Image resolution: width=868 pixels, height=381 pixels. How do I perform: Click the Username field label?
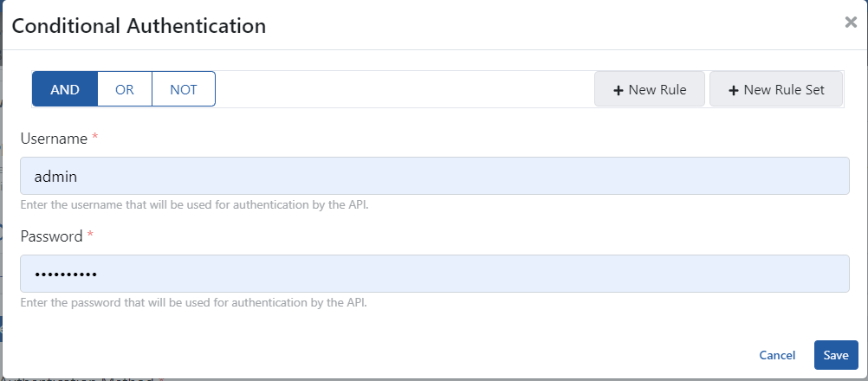pos(54,139)
